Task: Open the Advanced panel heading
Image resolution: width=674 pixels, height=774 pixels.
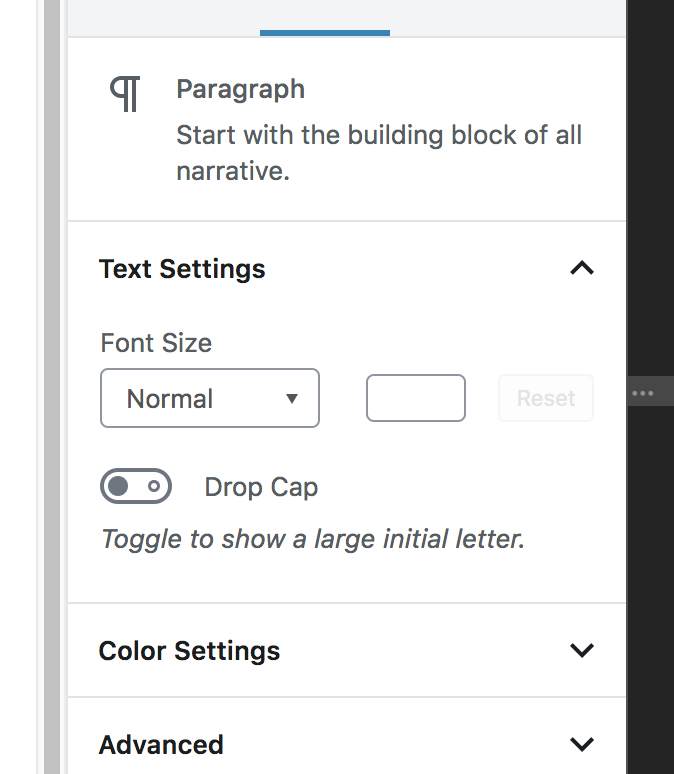Action: tap(161, 745)
